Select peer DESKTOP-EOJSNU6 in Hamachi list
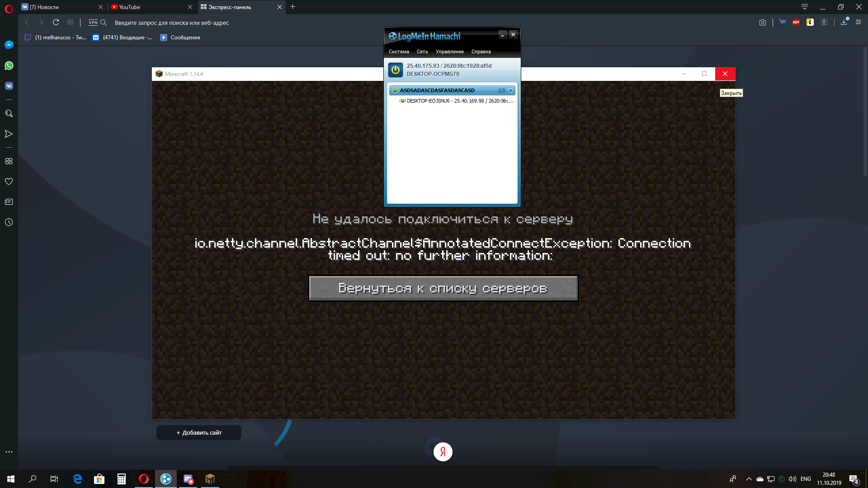 tap(457, 101)
